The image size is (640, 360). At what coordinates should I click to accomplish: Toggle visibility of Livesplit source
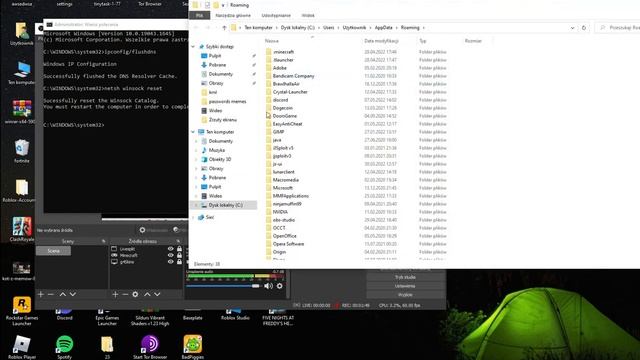[x=171, y=249]
